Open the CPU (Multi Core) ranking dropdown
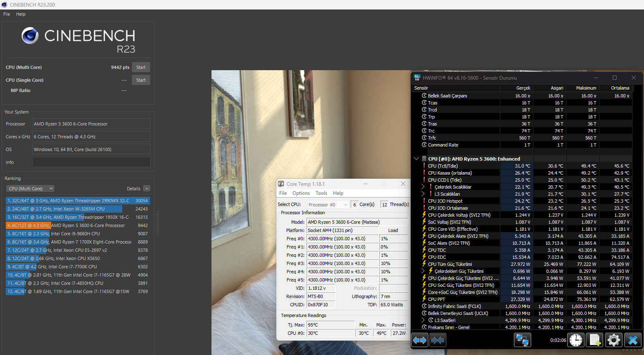The height and width of the screenshot is (355, 644). (x=31, y=189)
